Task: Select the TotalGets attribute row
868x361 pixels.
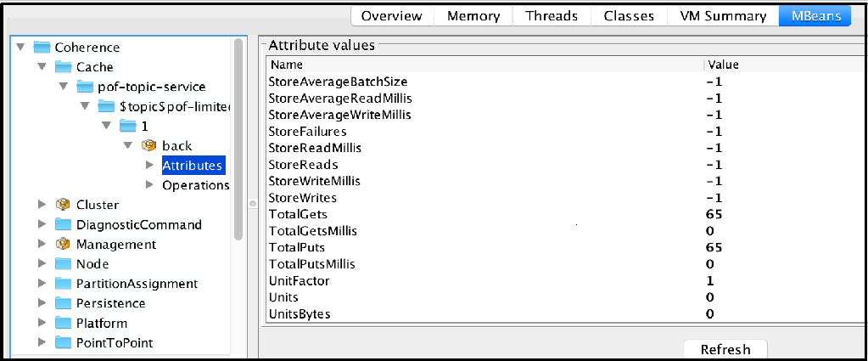Action: (x=563, y=214)
